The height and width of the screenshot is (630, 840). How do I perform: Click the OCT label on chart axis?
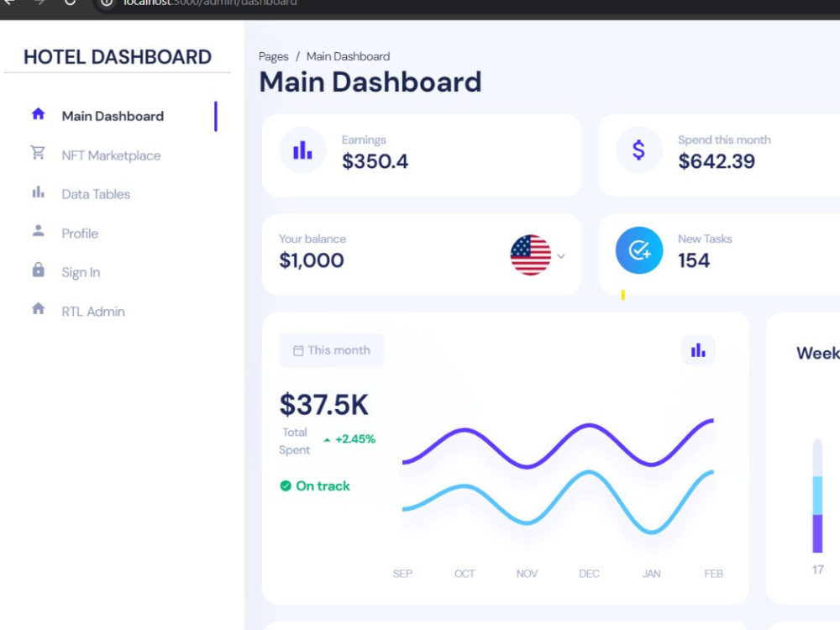(465, 574)
